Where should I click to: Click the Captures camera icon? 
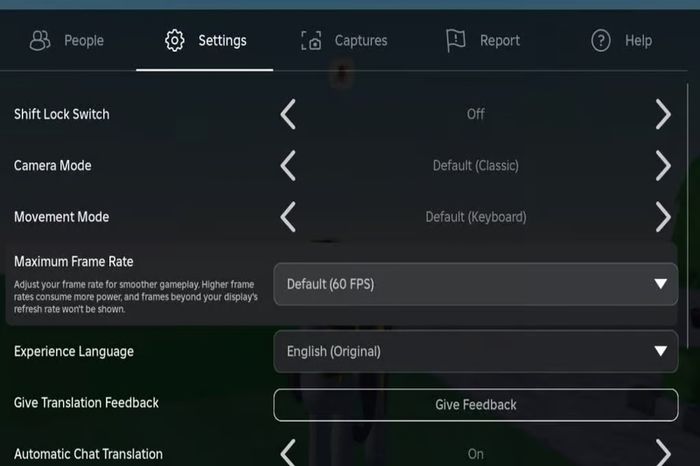point(311,41)
